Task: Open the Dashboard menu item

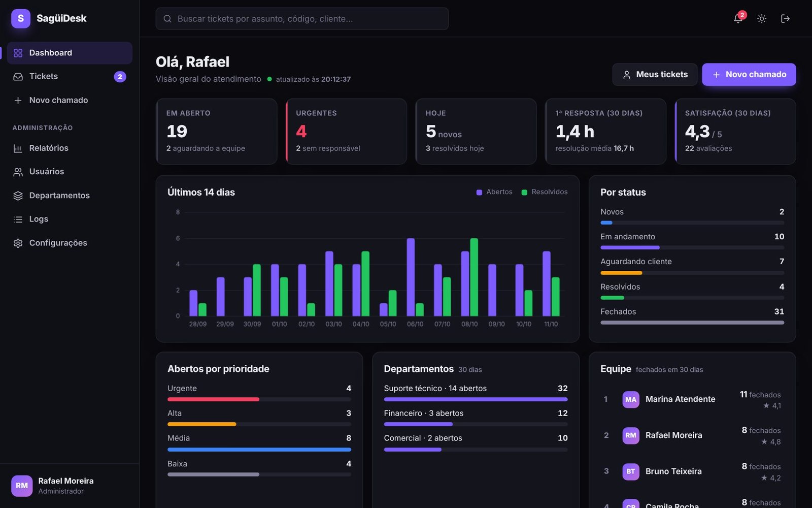Action: click(x=70, y=53)
